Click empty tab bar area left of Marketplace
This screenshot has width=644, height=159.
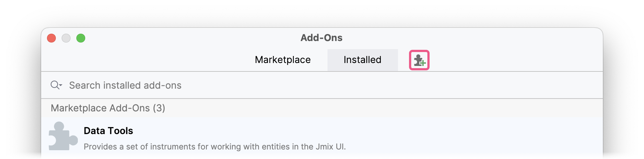coord(147,60)
